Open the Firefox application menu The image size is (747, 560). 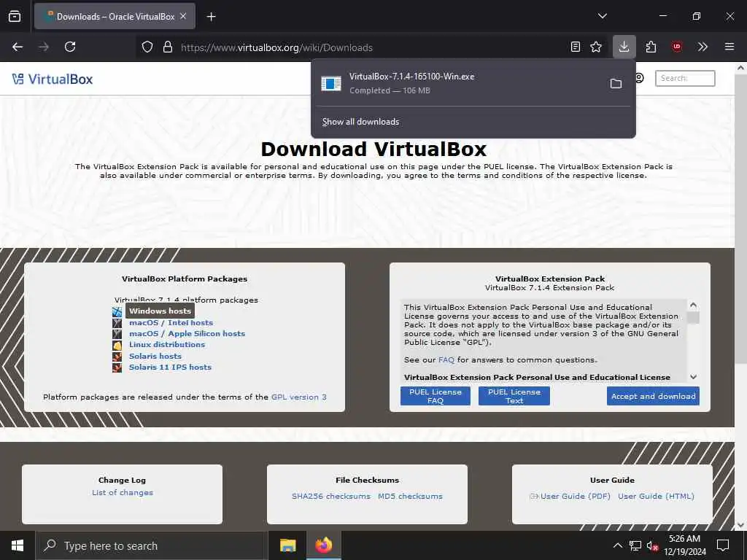pos(729,47)
